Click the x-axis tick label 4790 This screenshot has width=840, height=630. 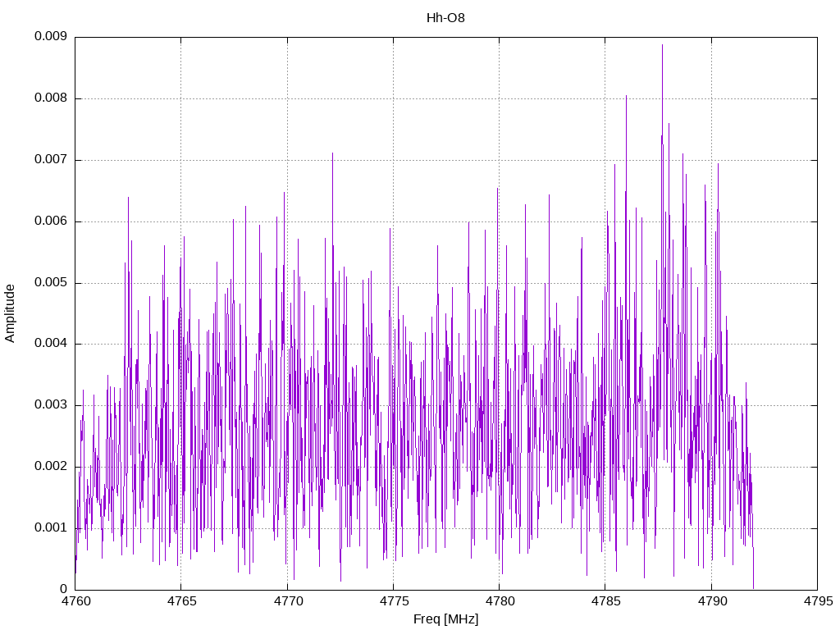(x=712, y=601)
